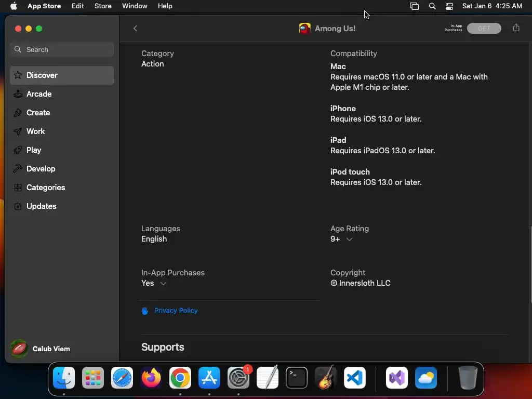Focus the Search field in the sidebar

[62, 49]
